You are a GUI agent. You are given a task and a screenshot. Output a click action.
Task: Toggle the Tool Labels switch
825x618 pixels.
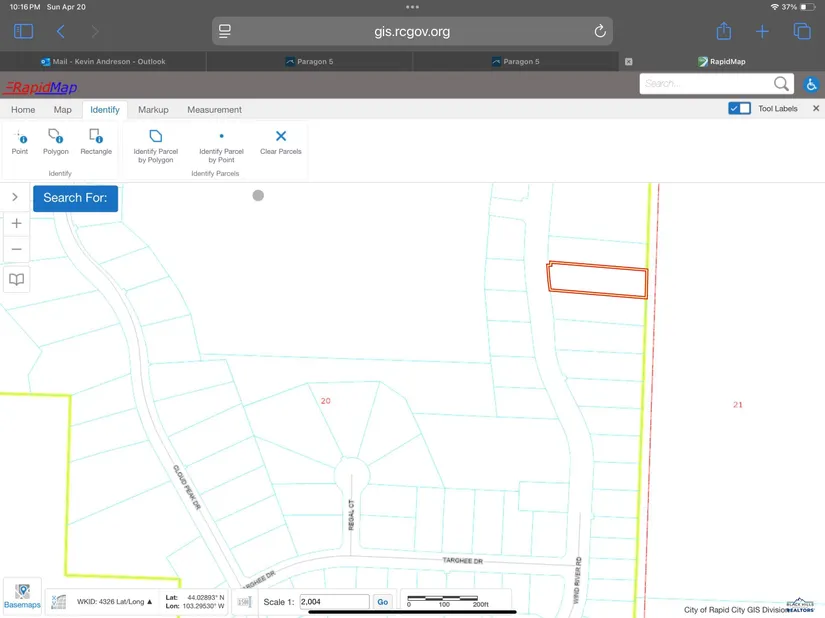coord(740,109)
